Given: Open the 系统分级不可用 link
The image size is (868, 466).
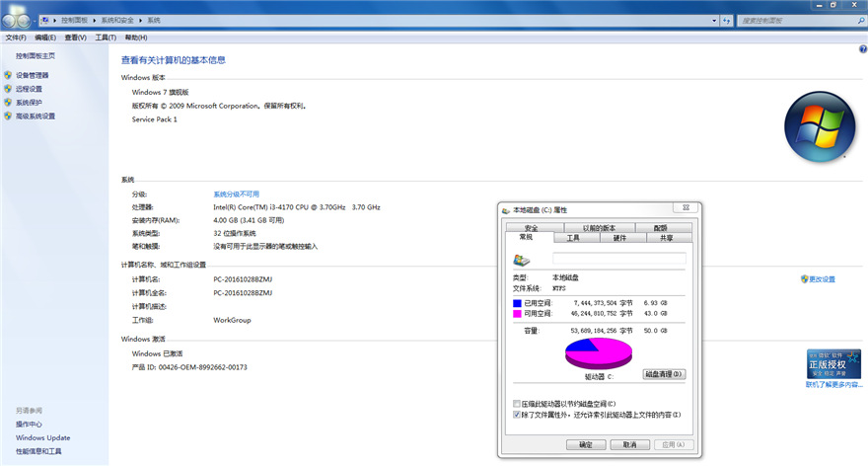Looking at the screenshot, I should pyautogui.click(x=236, y=194).
